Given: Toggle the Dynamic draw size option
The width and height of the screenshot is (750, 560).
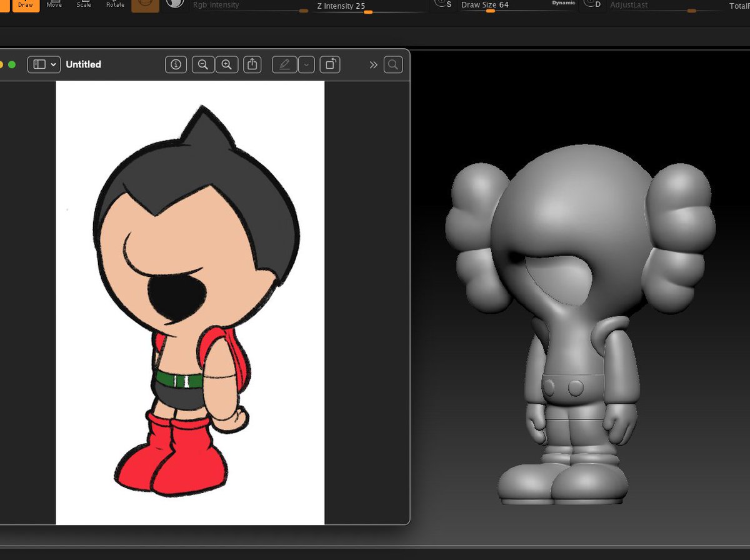Looking at the screenshot, I should 562,3.
